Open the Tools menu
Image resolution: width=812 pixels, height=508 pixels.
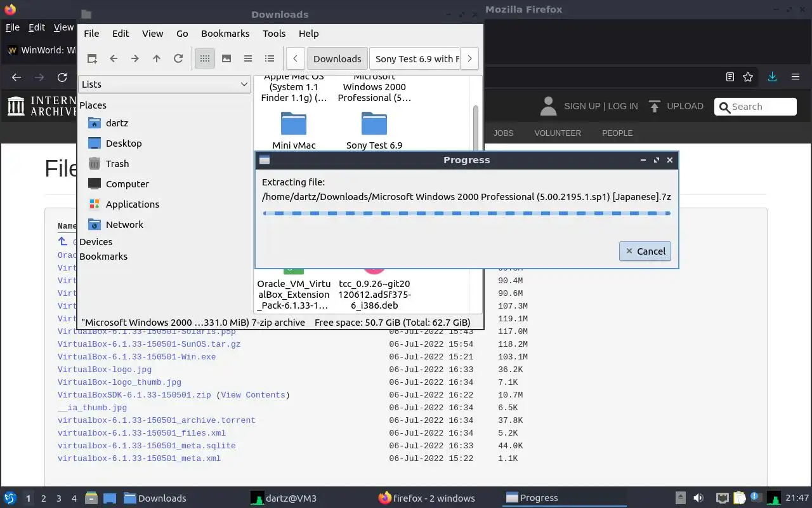point(274,34)
